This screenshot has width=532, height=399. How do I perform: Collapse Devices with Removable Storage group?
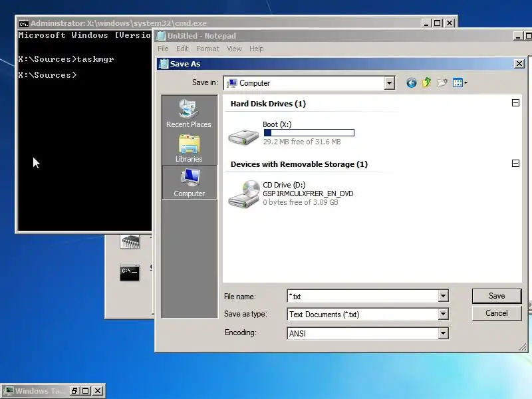click(515, 163)
